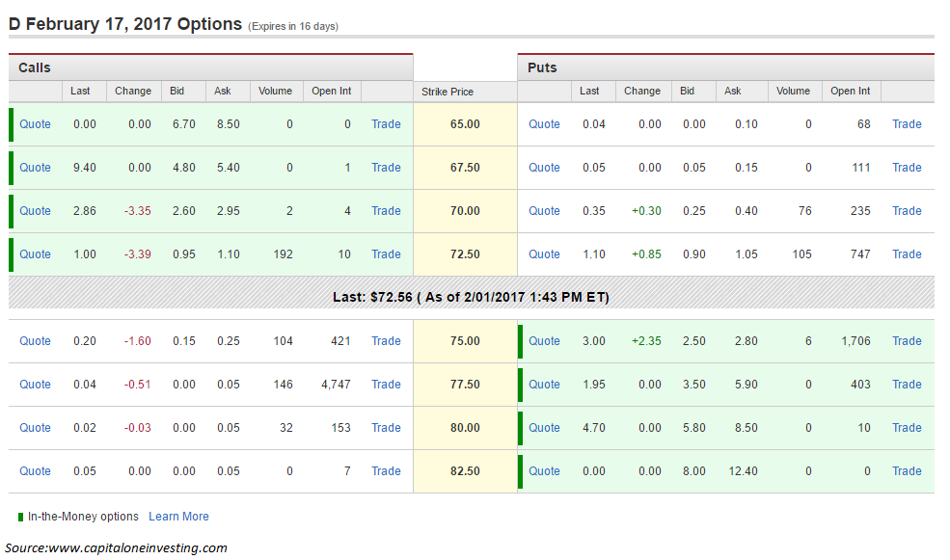
Task: Click Trade link for 80.00 strike put
Action: pos(907,428)
